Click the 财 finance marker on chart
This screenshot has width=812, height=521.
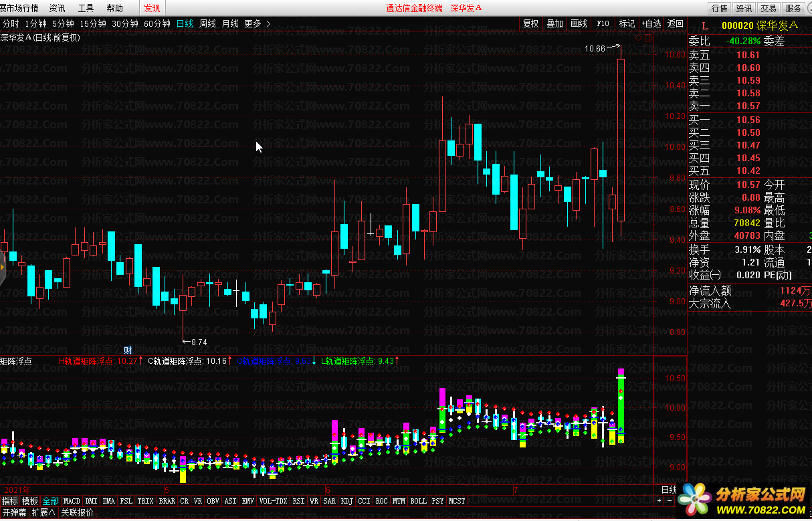[x=128, y=350]
